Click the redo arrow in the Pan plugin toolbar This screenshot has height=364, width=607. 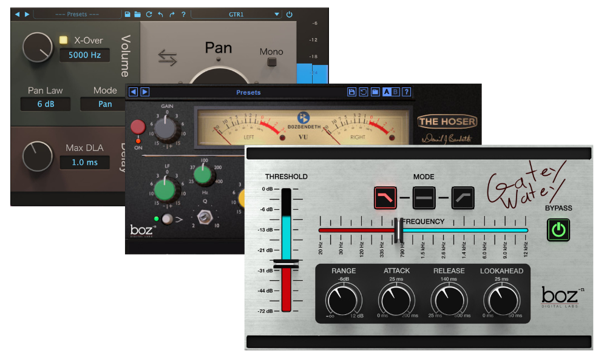coord(172,13)
